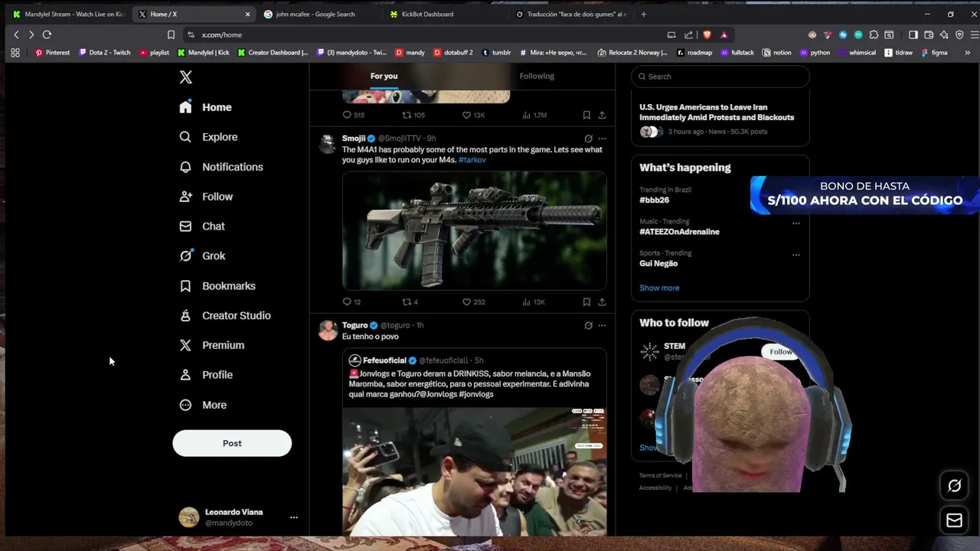Switch to KickBot Dashboard browser tab
The image size is (980, 551).
click(x=426, y=14)
